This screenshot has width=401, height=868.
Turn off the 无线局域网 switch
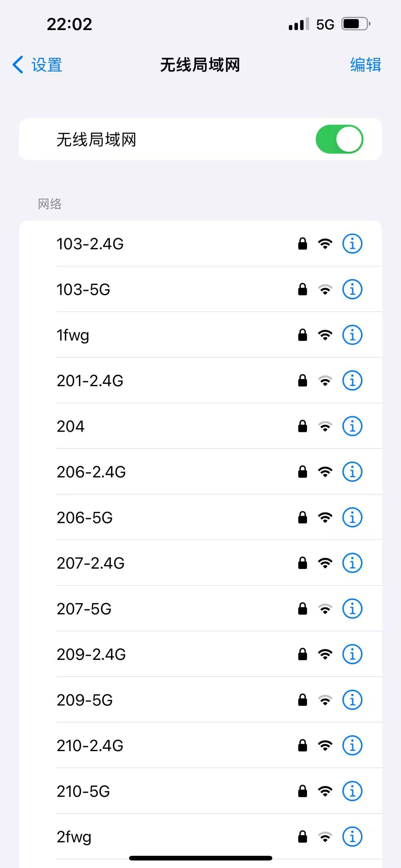coord(339,139)
